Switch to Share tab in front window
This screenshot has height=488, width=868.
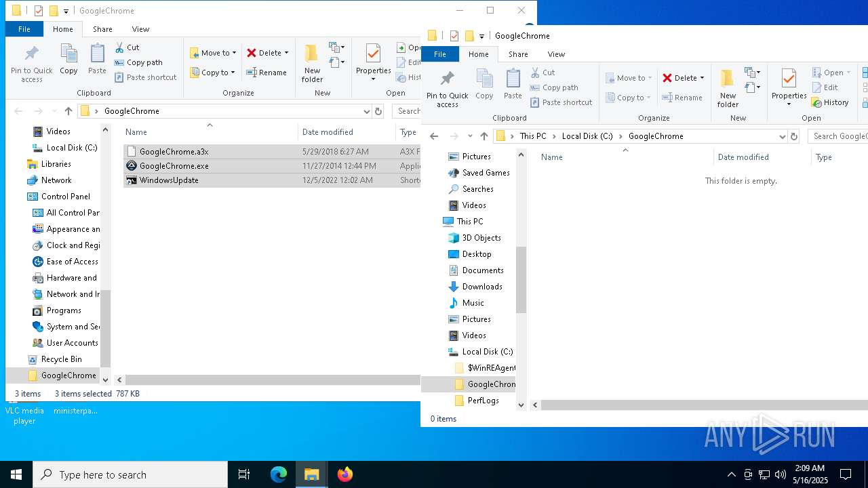coord(518,54)
